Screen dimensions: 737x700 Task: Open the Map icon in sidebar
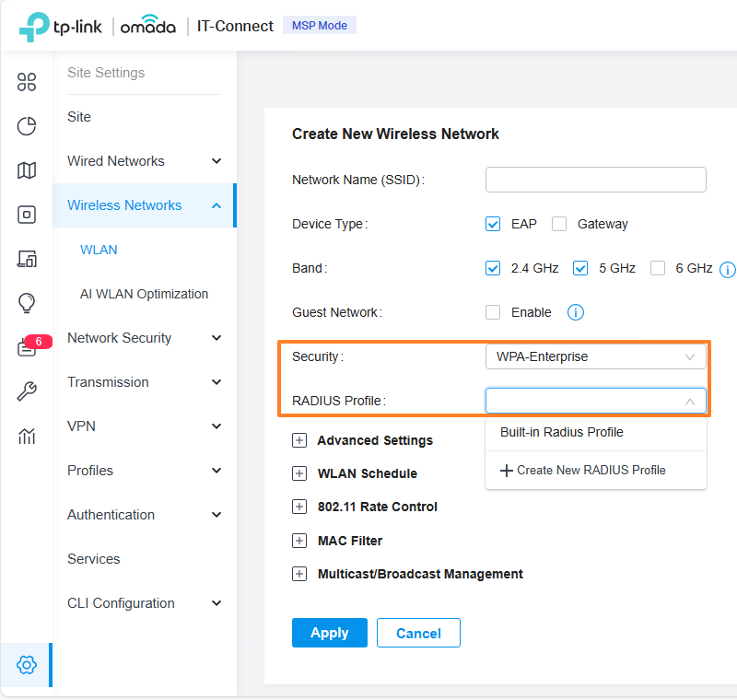[27, 170]
